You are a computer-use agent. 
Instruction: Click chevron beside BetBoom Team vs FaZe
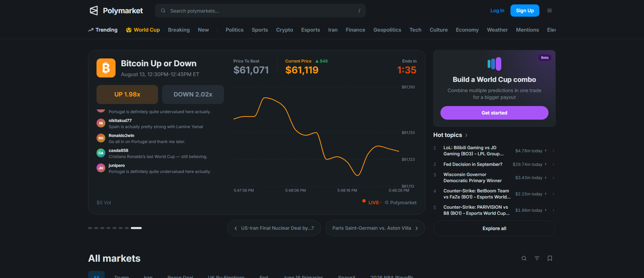coord(554,194)
